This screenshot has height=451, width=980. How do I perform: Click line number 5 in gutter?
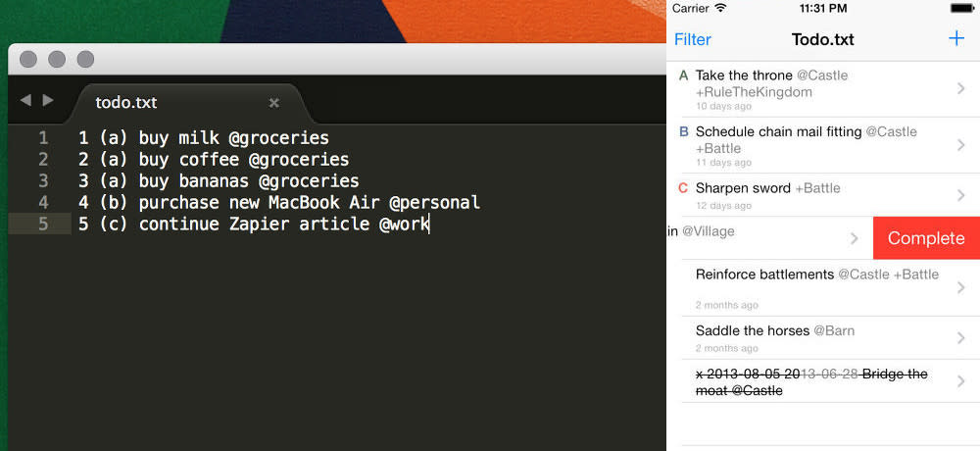43,224
